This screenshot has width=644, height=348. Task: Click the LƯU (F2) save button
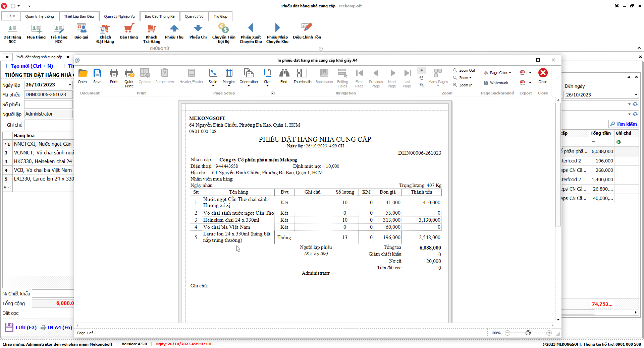21,328
